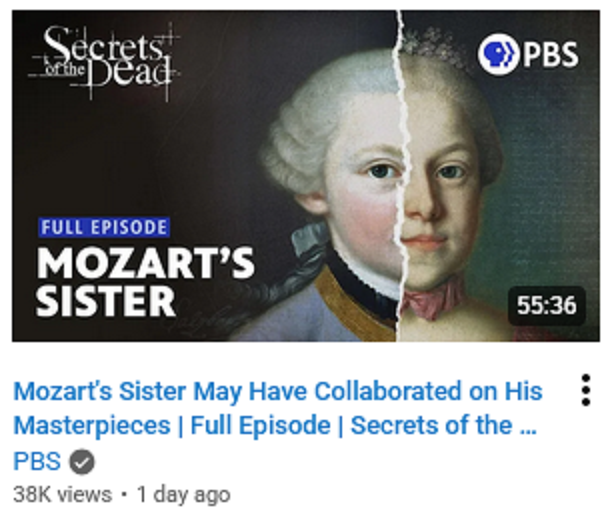The width and height of the screenshot is (610, 530).
Task: Click the "1 day ago" upload date
Action: [184, 495]
